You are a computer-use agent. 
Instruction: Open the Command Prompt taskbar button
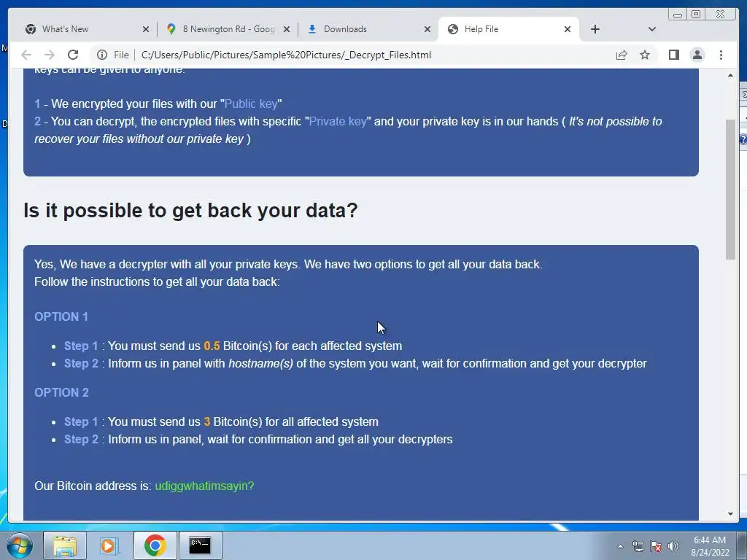click(x=200, y=545)
